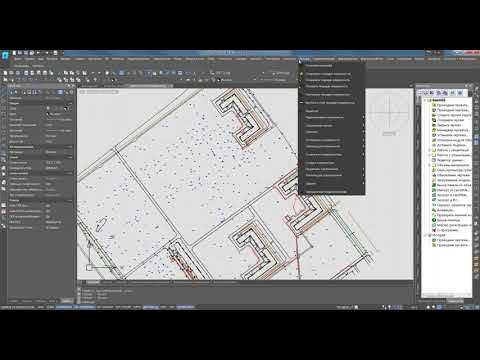
Task: Expand the 'История' tree node
Action: tap(425, 235)
